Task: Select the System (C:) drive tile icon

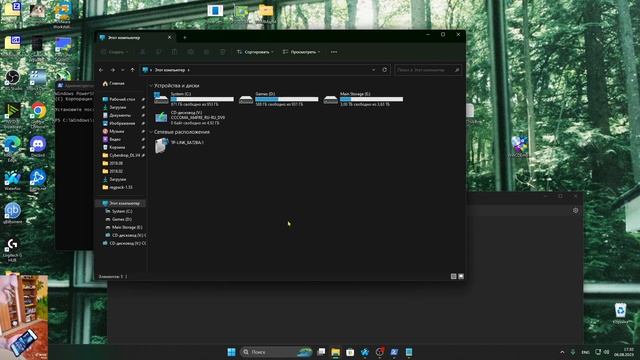Action: click(161, 98)
